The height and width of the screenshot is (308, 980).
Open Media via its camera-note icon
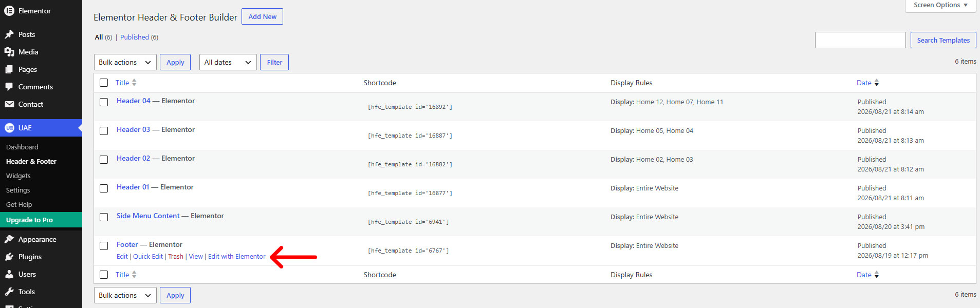[9, 52]
